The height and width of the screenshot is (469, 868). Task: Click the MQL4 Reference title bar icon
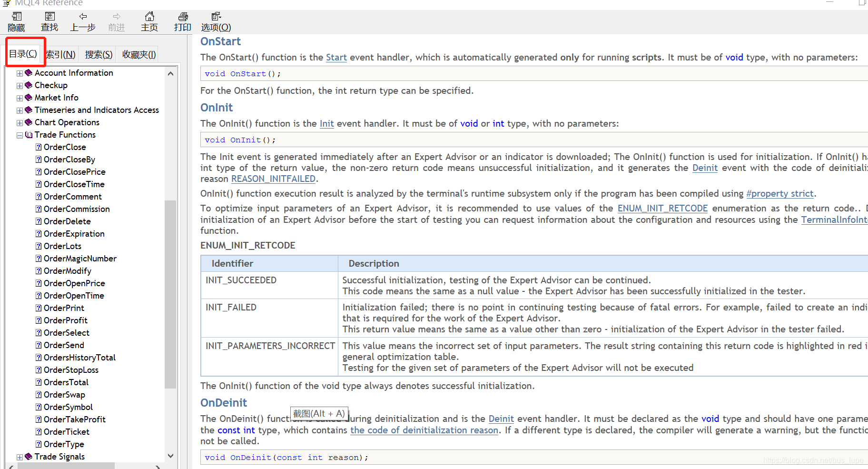[7, 3]
